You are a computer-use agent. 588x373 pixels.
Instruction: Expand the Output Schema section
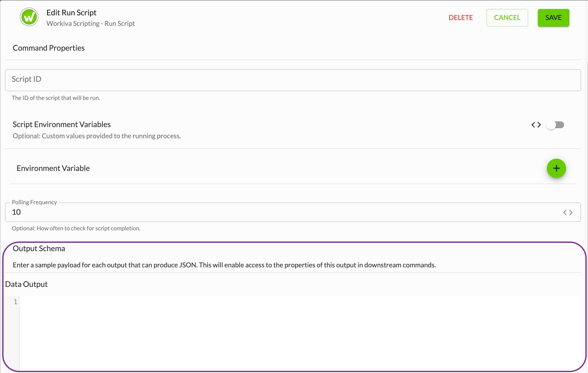(x=39, y=249)
